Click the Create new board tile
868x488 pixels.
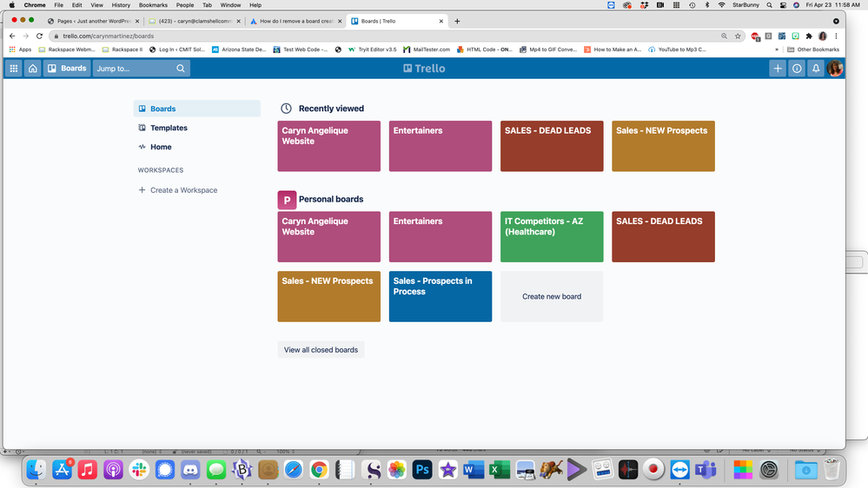[x=552, y=297]
